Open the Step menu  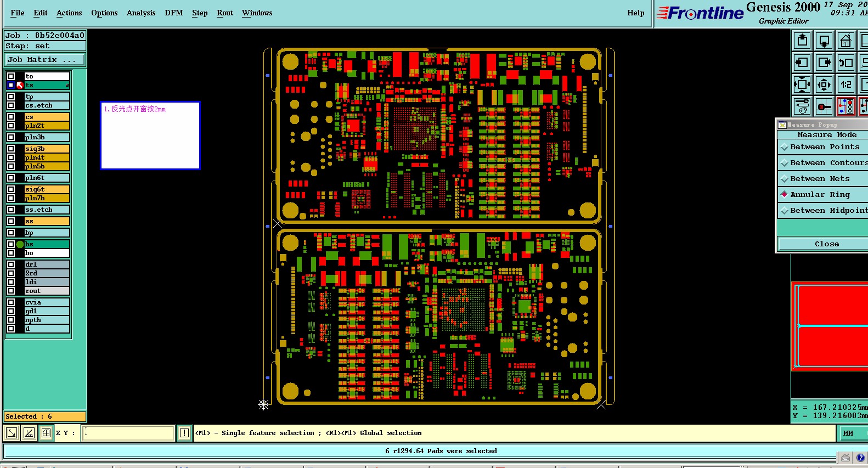[x=200, y=13]
